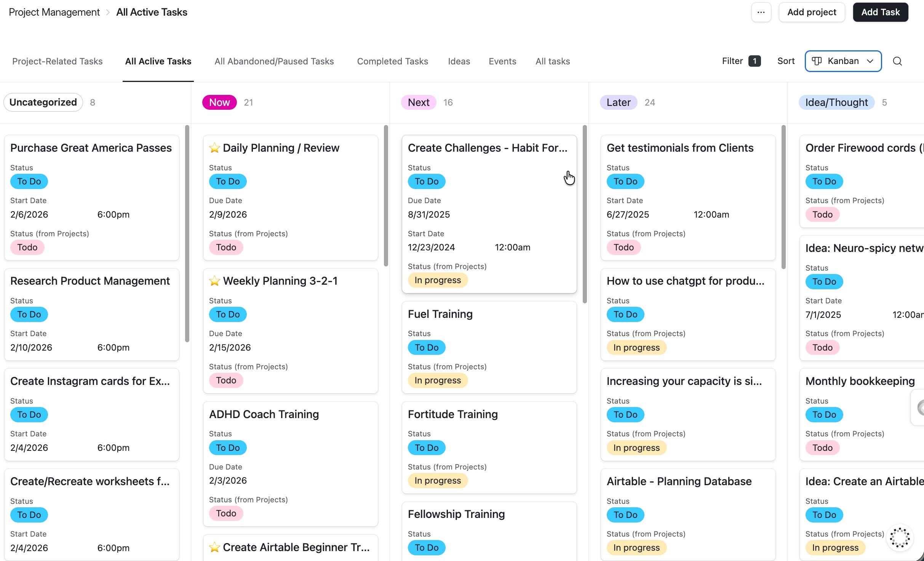Click the board icon inside the Kanban selector

(x=817, y=61)
